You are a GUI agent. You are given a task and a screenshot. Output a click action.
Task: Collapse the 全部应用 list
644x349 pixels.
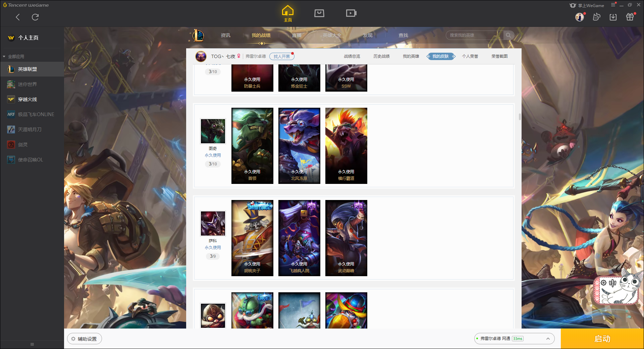(x=14, y=56)
